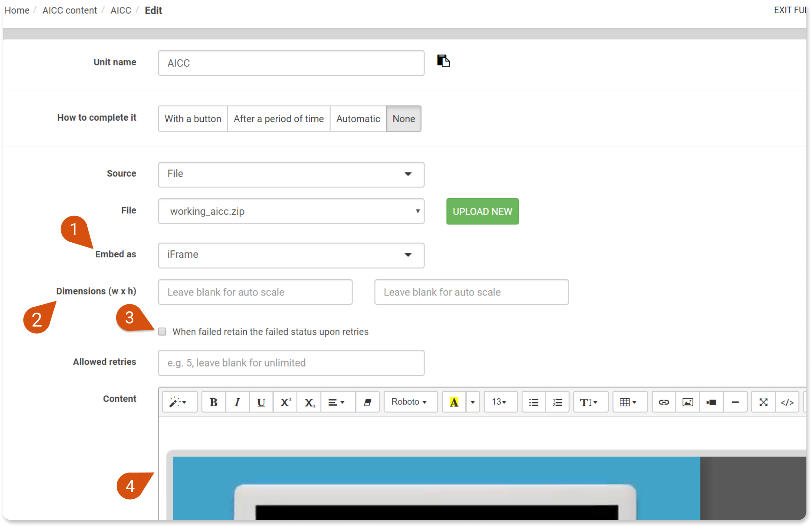This screenshot has width=812, height=527.
Task: Focus the width dimension input
Action: (255, 292)
